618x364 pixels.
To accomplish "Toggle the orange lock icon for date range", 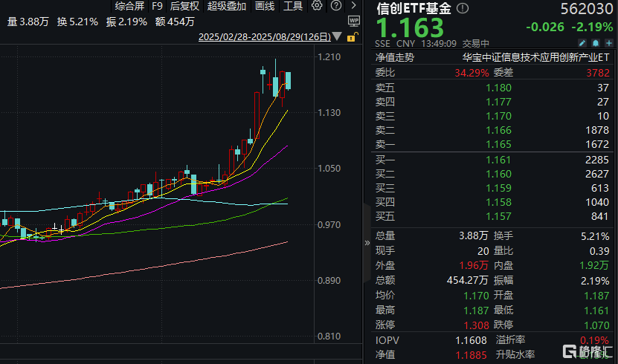I will pos(352,37).
